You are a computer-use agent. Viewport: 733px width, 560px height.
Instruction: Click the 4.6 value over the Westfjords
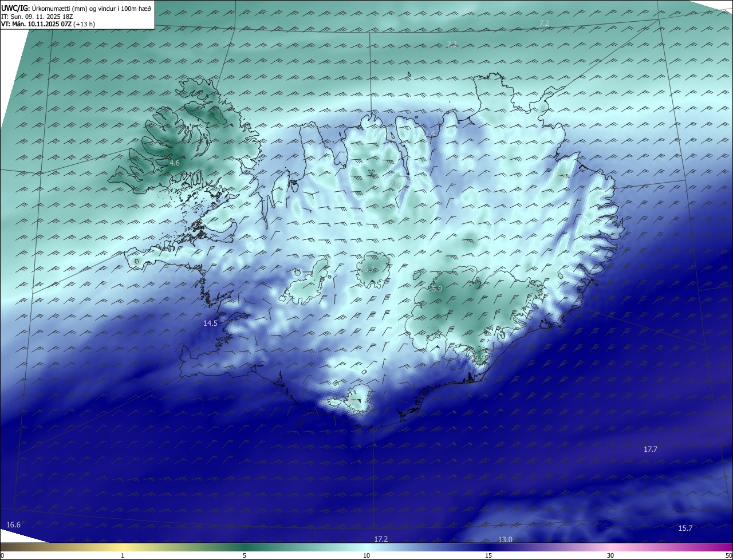[x=175, y=163]
